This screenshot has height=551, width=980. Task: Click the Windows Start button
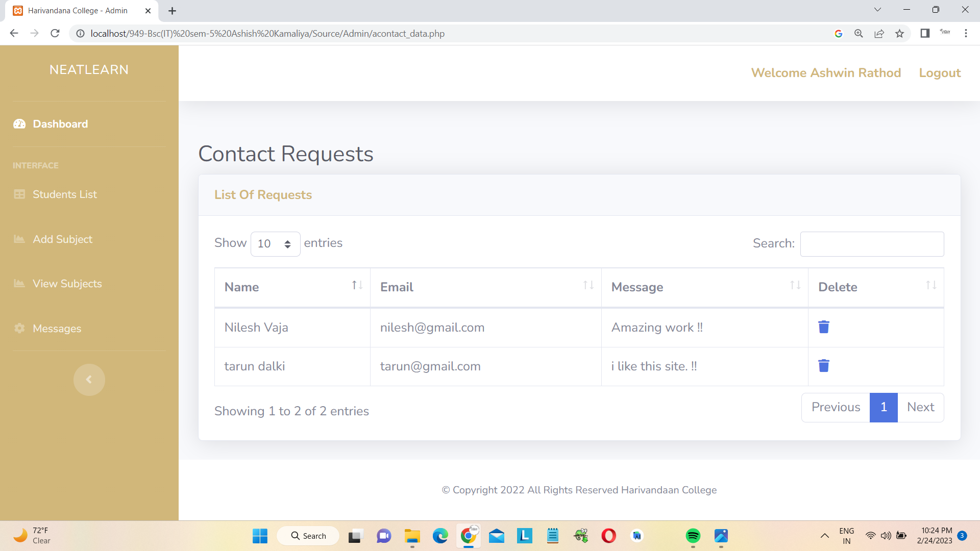(x=260, y=536)
